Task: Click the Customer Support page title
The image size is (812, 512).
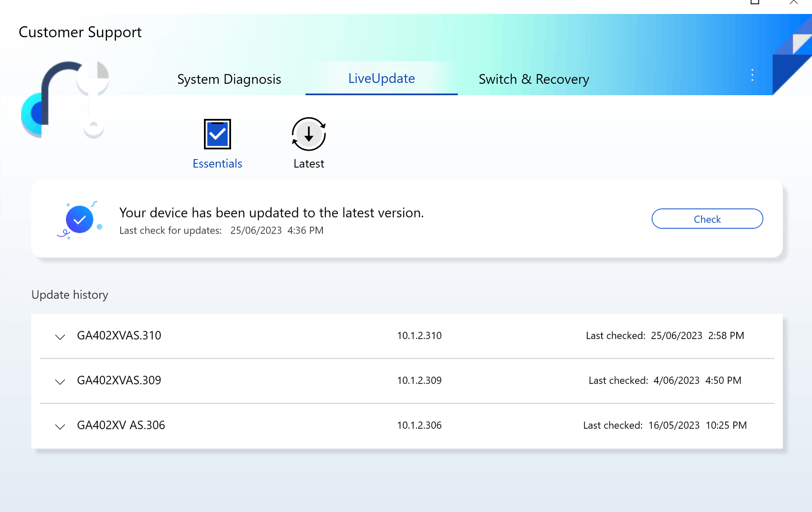Action: click(x=80, y=32)
